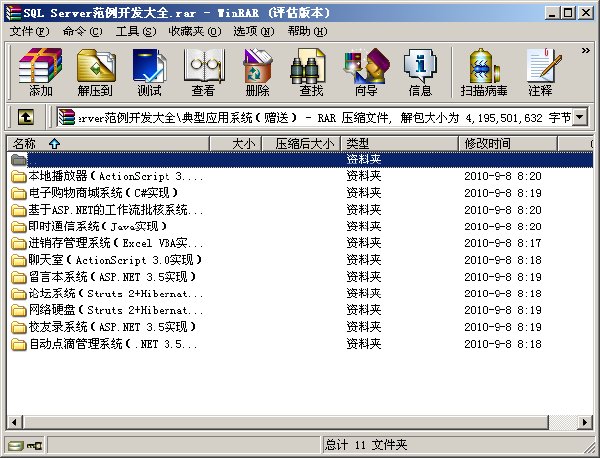Maximize the WinRAR window
Screen dimensions: 600x458
click(x=568, y=13)
